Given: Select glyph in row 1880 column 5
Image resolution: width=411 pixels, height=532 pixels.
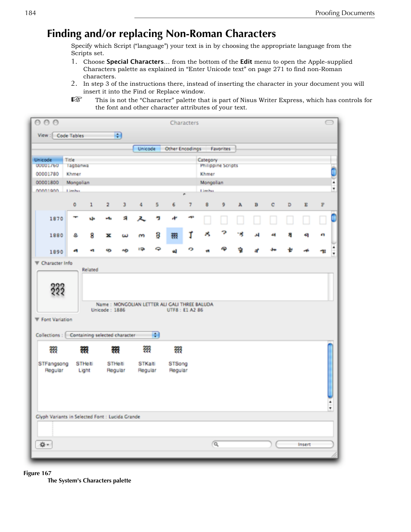Looking at the screenshot, I should [x=158, y=236].
